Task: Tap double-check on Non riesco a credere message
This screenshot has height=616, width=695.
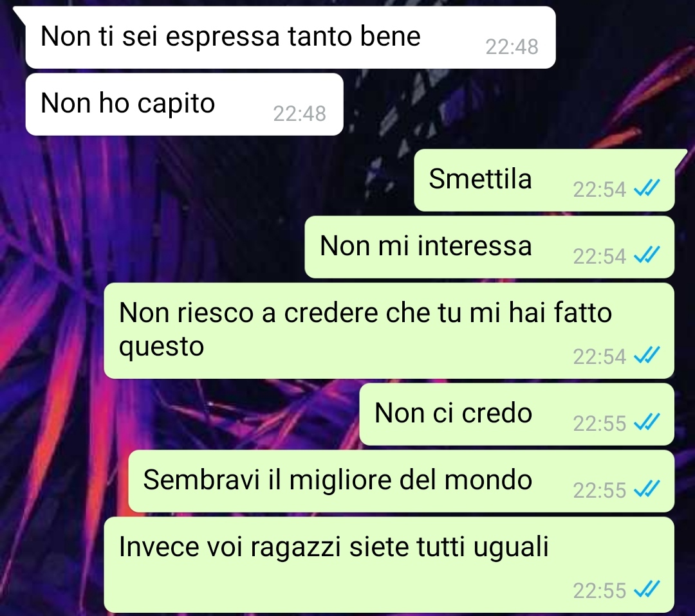Action: [x=647, y=355]
